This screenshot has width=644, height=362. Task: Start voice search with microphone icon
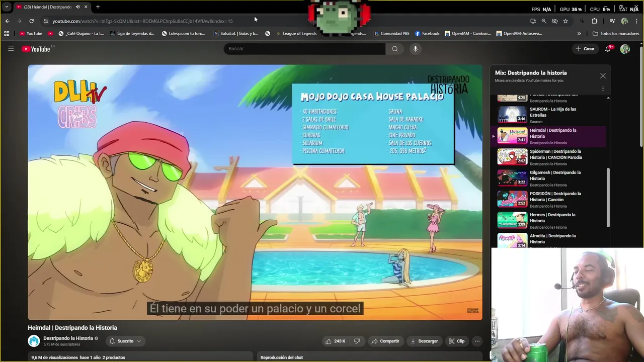pos(415,49)
